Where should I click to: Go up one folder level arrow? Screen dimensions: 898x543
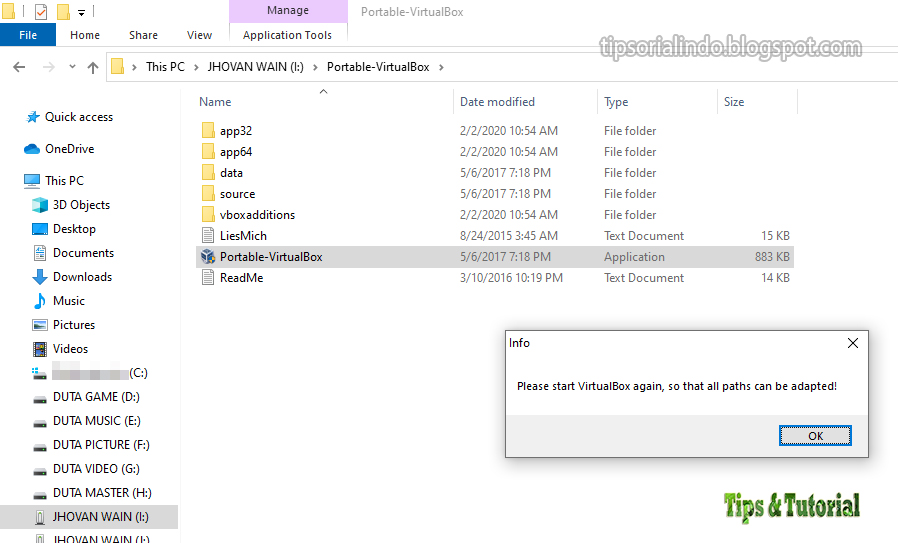click(93, 68)
